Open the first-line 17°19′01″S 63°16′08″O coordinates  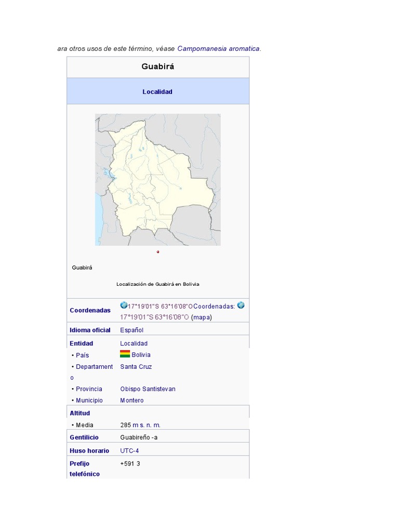(161, 307)
